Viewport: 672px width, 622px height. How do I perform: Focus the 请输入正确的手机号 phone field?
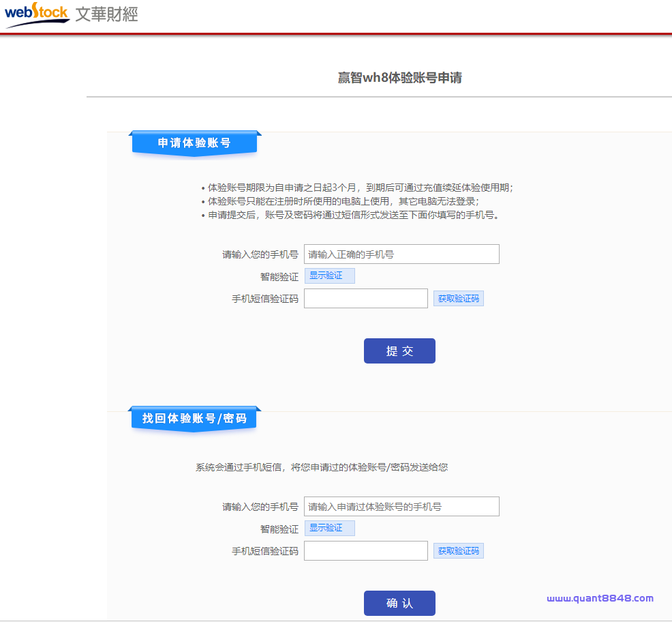401,254
